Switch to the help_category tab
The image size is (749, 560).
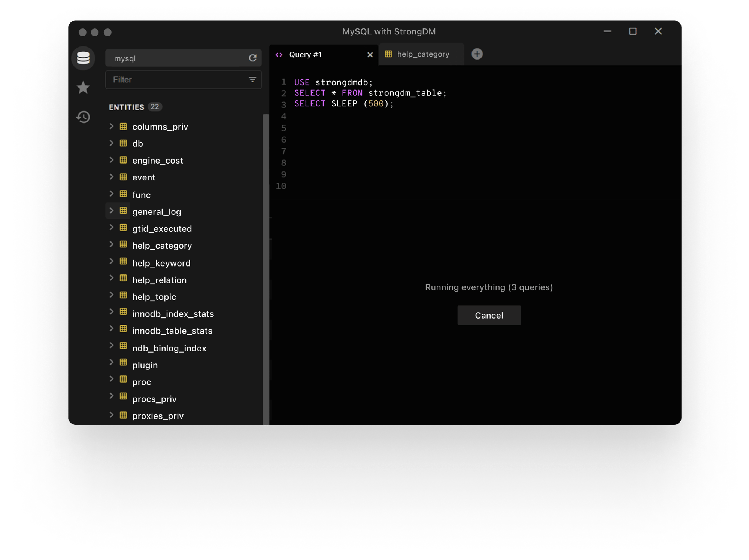(421, 54)
